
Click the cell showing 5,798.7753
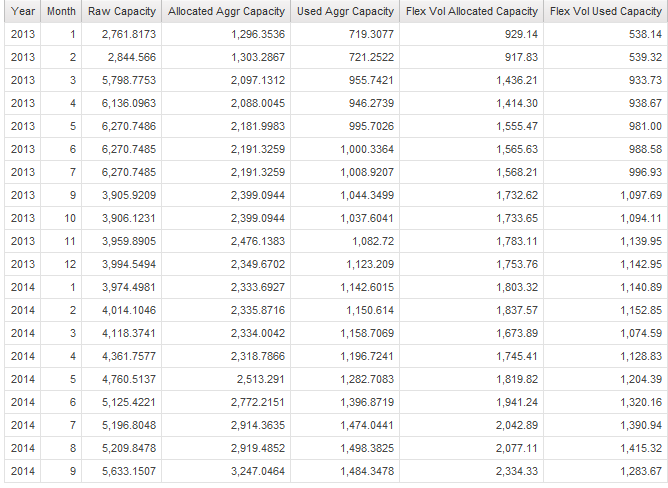128,80
